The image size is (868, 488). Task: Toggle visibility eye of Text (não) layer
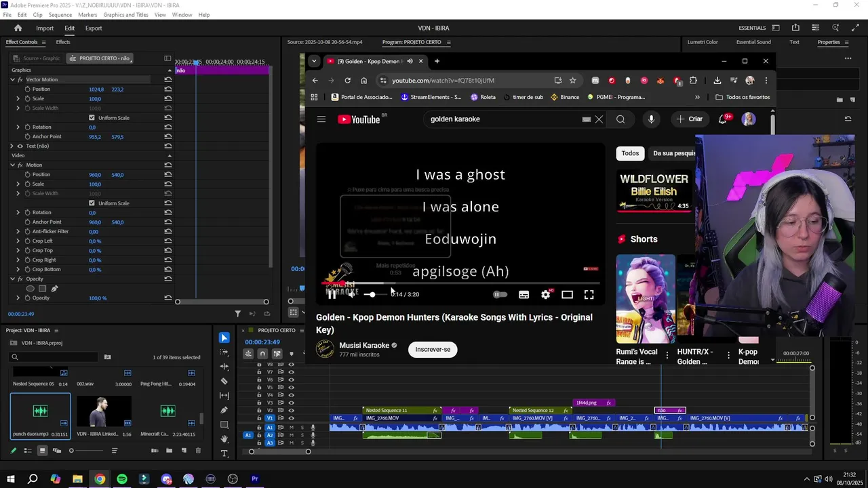tap(19, 146)
